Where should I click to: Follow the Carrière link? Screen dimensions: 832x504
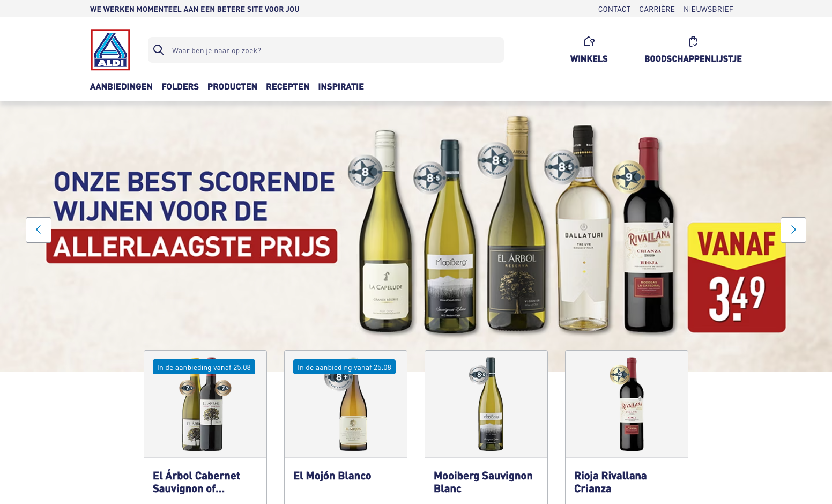pyautogui.click(x=657, y=9)
